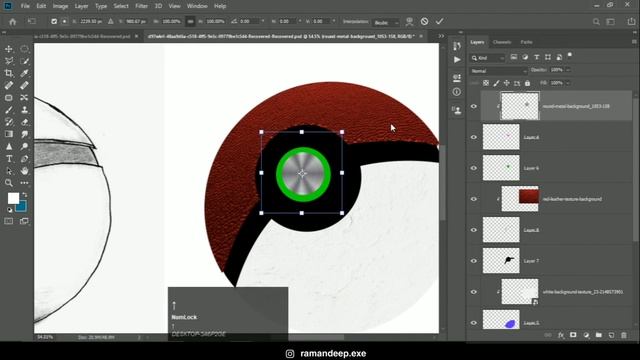This screenshot has width=640, height=360.
Task: Open the Edit Toolbar three-dots menu
Action: (x=24, y=183)
